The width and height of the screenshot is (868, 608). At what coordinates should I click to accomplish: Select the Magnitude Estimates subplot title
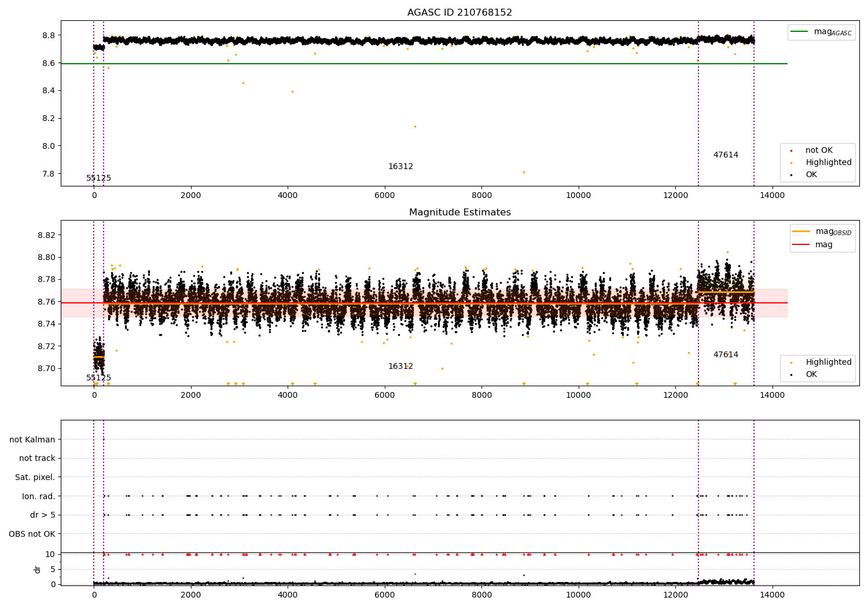(x=459, y=213)
